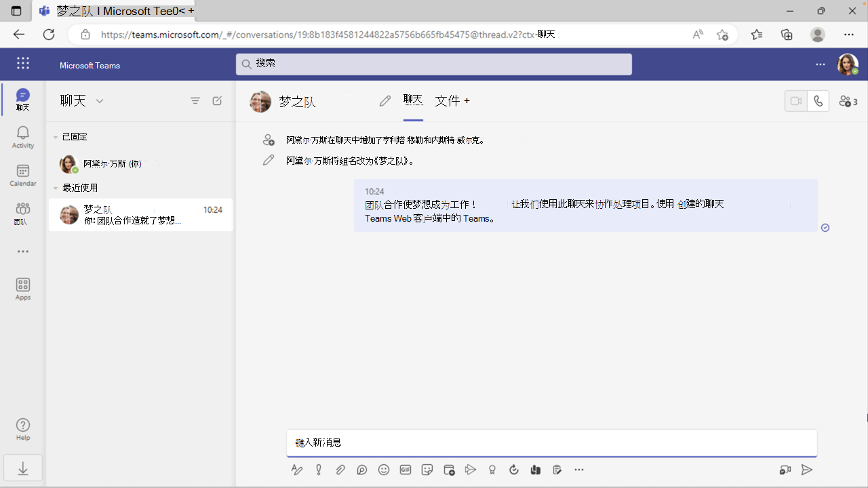Screen dimensions: 868x488
Task: Open the Viva thumbs icon in toolbar
Action: point(536,470)
